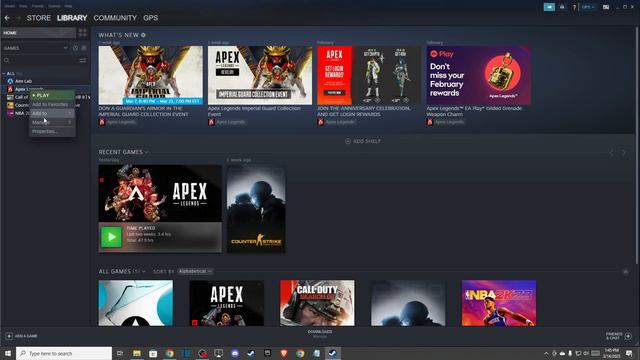
Task: Open Imperial Guard armor news thumbnail
Action: (150, 75)
